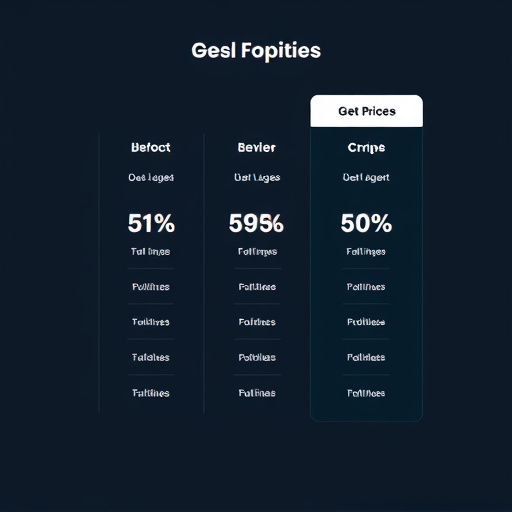Open the Cmps plan heading
The image size is (512, 512).
tap(366, 148)
